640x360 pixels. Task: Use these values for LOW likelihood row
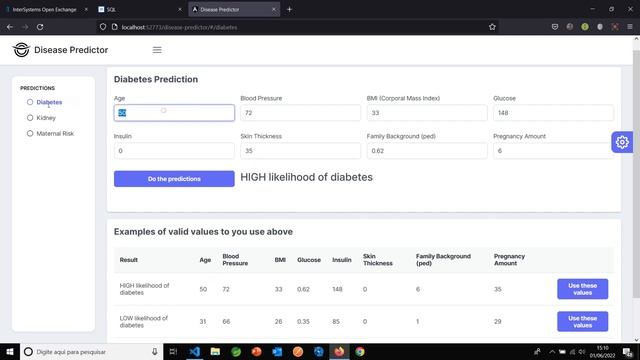582,321
